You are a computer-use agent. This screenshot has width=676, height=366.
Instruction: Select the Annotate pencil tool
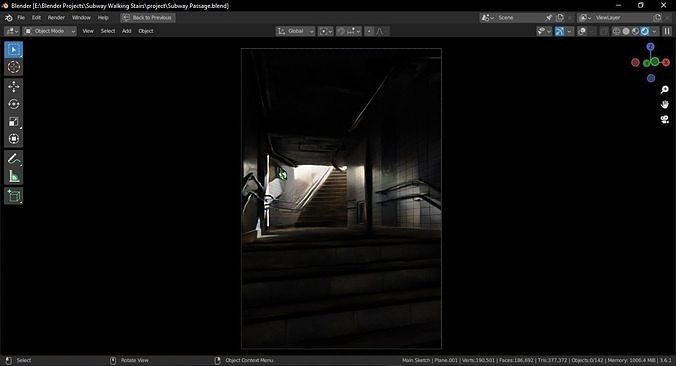tap(13, 159)
